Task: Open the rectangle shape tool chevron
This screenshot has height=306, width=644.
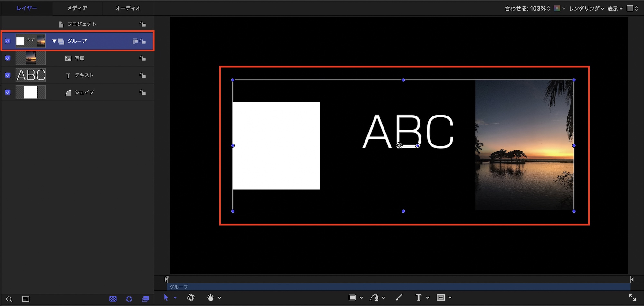Action: point(361,298)
